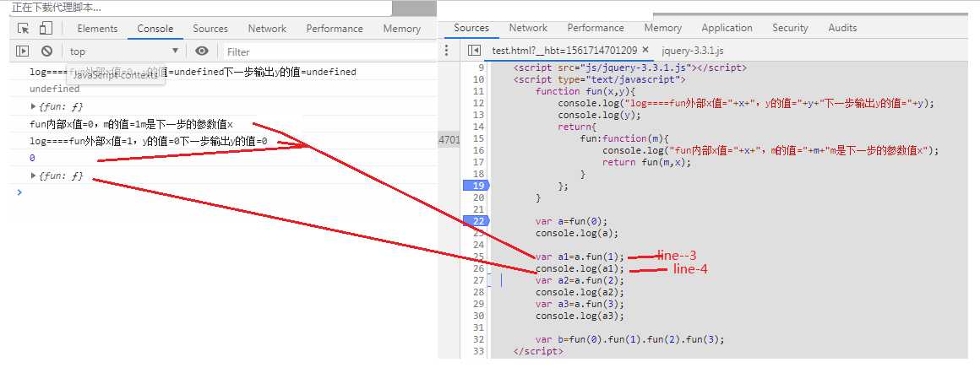Toggle breakpoint on line number 28
Viewport: 980px width, 373px height.
click(479, 292)
